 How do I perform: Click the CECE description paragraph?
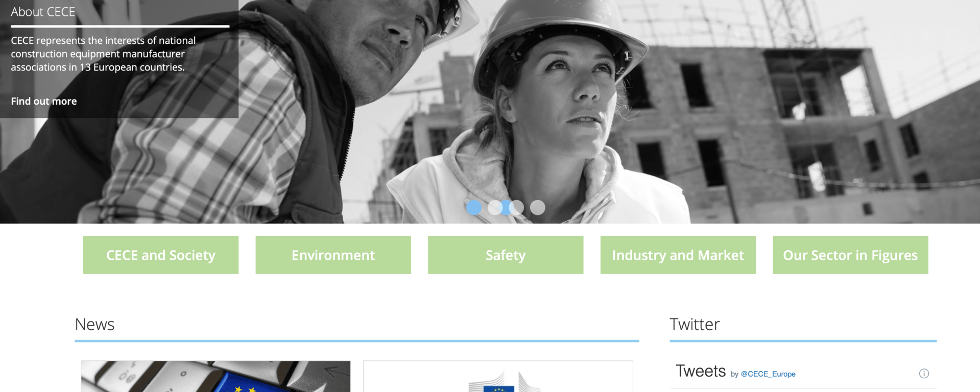click(103, 54)
